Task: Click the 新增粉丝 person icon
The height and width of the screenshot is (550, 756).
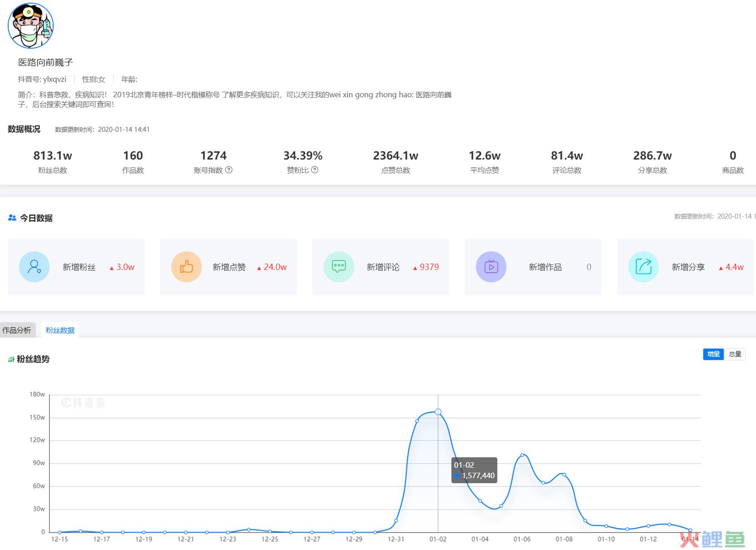Action: (34, 267)
